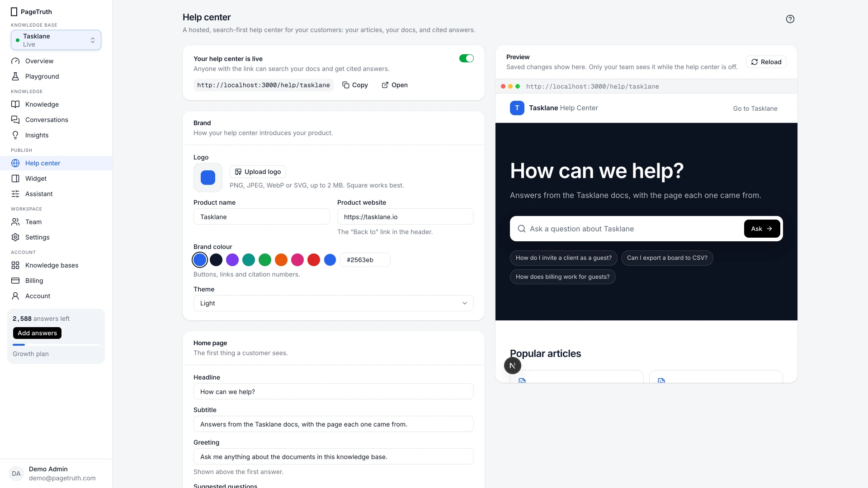Copy the help center URL
This screenshot has width=868, height=488.
(355, 85)
